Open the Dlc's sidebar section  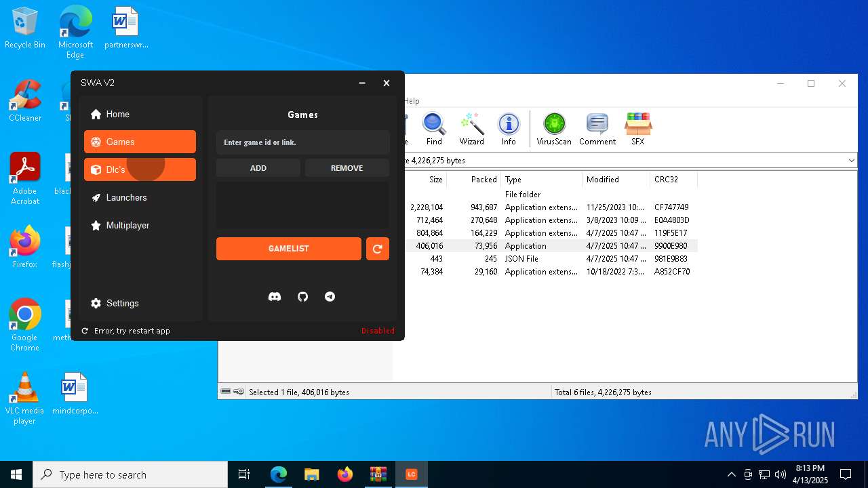coord(140,169)
